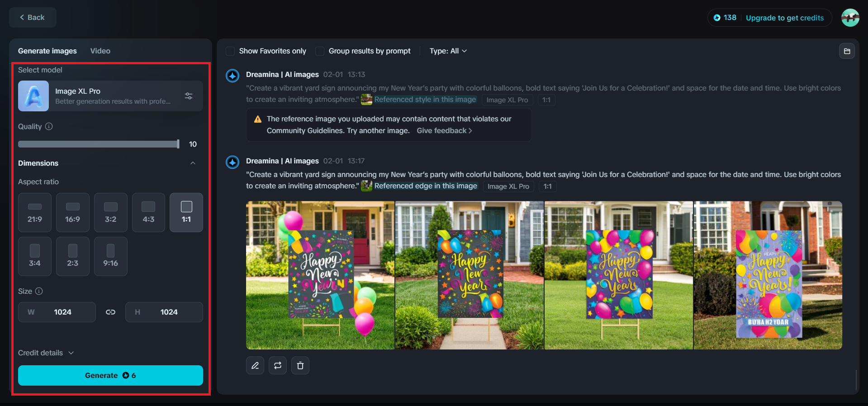Screen dimensions: 868x406
Task: Click the Quality value '10'
Action: point(193,144)
